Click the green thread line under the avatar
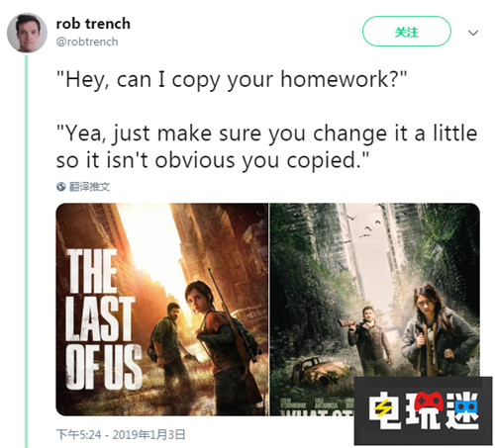This screenshot has height=448, width=495. (27, 251)
